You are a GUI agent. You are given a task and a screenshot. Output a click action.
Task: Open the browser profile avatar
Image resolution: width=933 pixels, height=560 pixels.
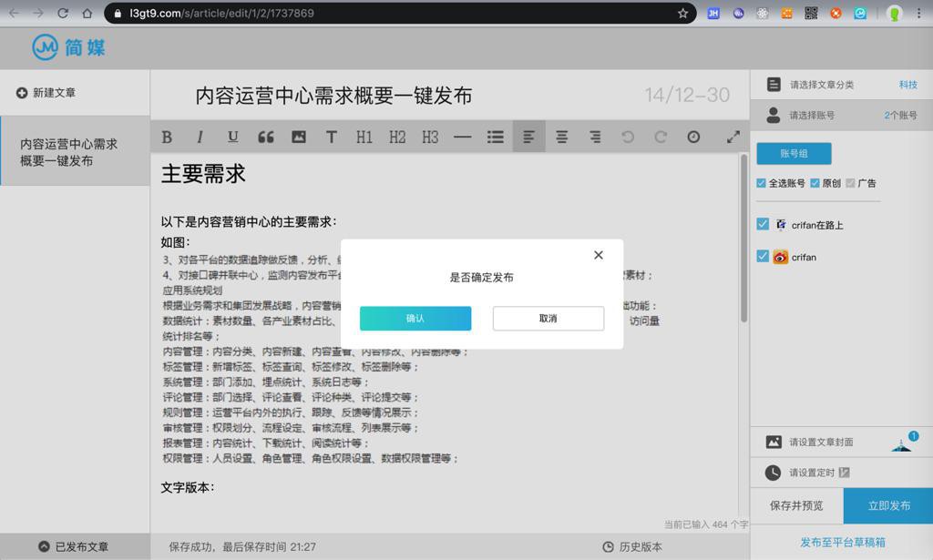894,13
